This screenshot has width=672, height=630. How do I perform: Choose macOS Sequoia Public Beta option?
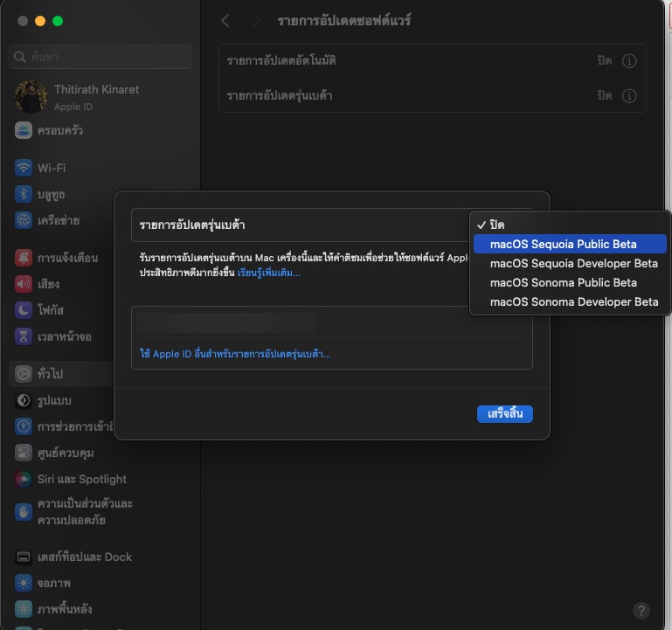pyautogui.click(x=563, y=244)
